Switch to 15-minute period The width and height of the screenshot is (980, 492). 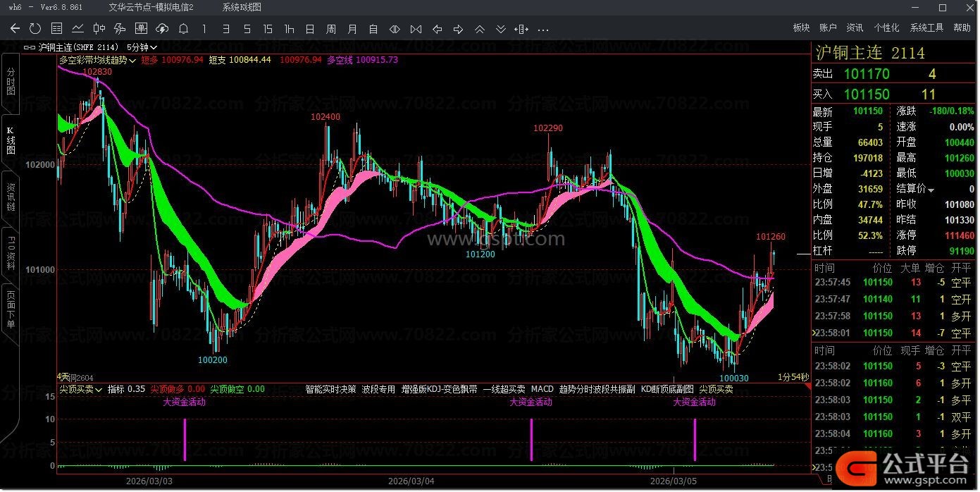tap(268, 29)
